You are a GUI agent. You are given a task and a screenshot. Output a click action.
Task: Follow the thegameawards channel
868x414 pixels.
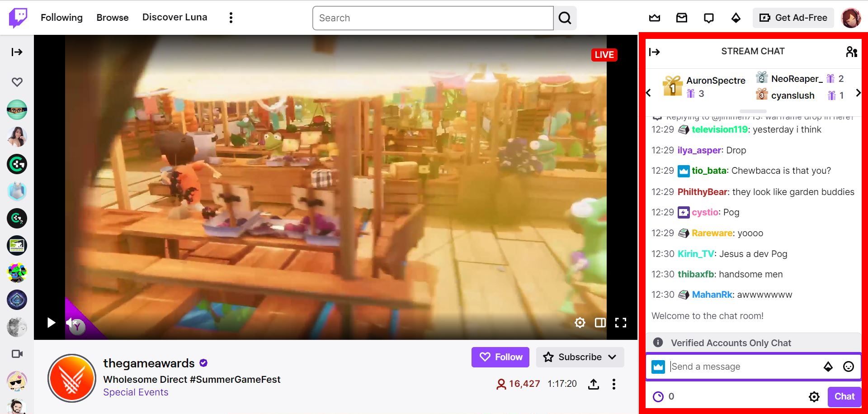coord(500,357)
